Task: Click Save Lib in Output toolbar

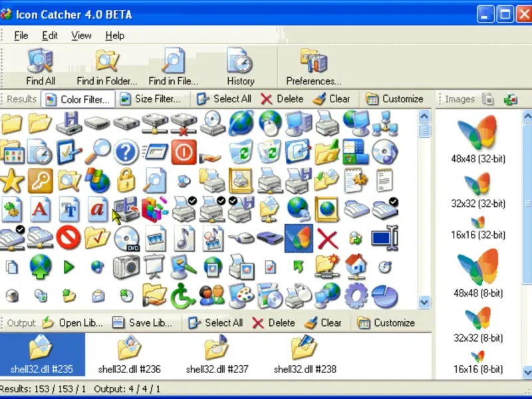Action: pyautogui.click(x=142, y=323)
